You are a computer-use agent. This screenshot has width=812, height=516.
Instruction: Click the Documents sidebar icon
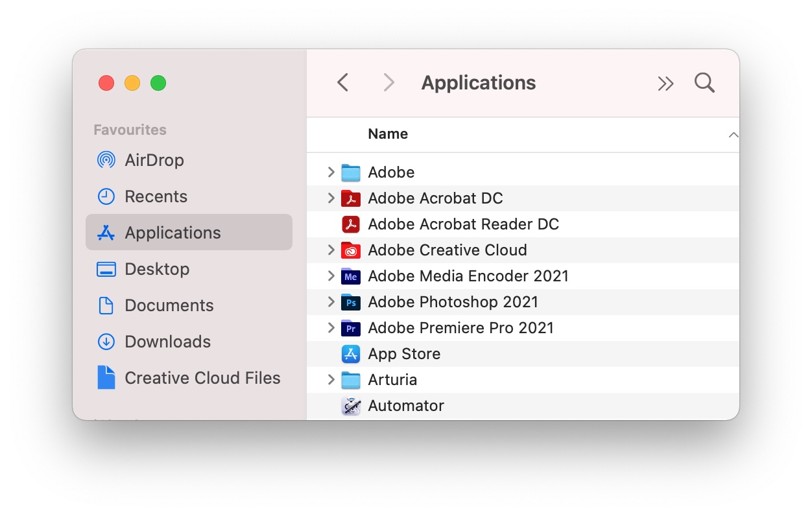coord(106,305)
